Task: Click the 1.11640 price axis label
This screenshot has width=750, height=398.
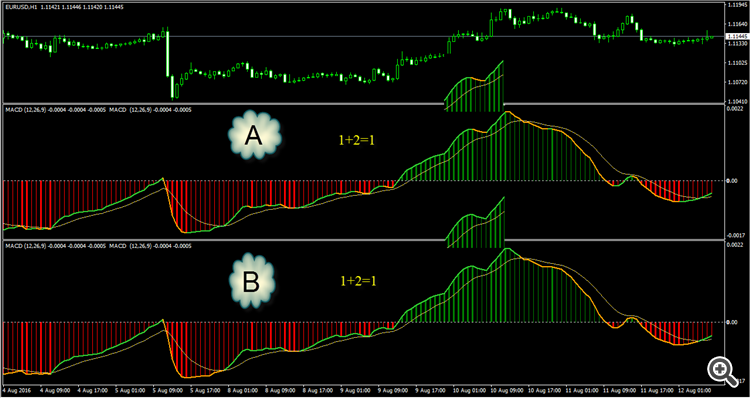Action: pyautogui.click(x=738, y=24)
